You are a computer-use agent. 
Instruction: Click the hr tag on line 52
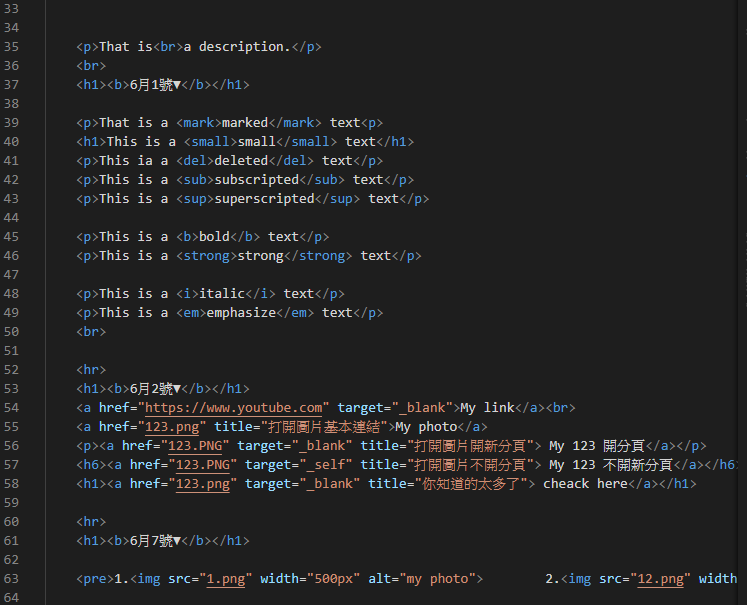[x=91, y=370]
